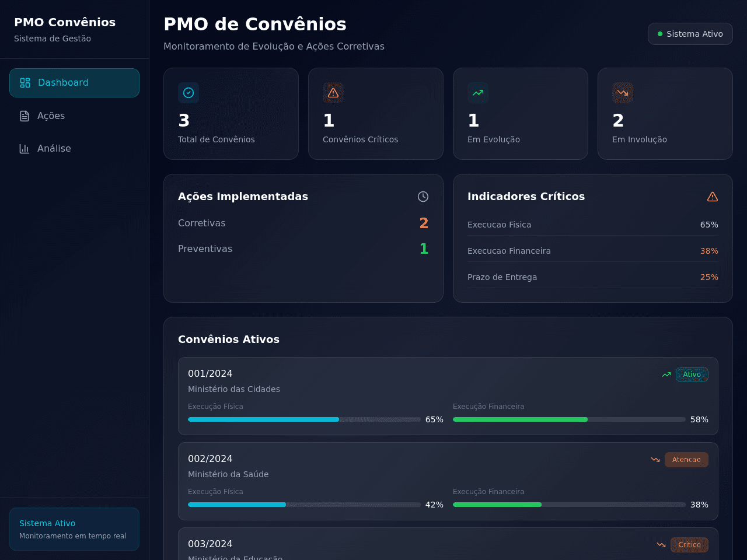Screen dimensions: 747x560
Task: Click the Preventivas row label
Action: click(x=205, y=249)
